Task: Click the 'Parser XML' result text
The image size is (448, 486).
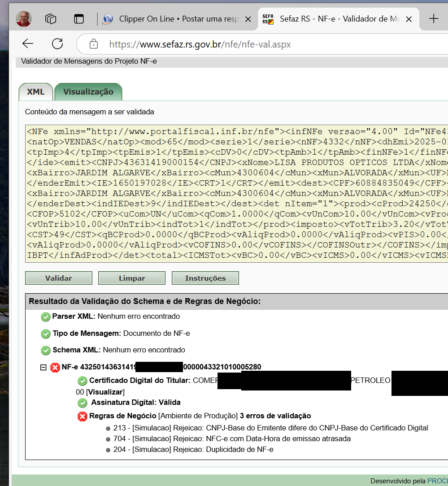Action: click(x=116, y=316)
